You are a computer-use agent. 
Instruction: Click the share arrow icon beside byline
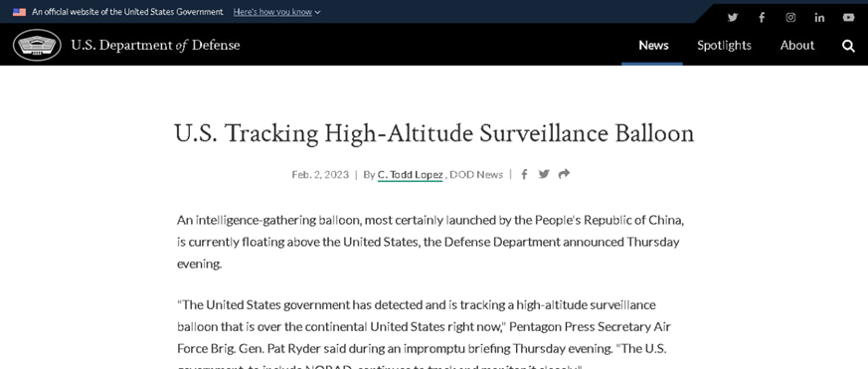(564, 174)
